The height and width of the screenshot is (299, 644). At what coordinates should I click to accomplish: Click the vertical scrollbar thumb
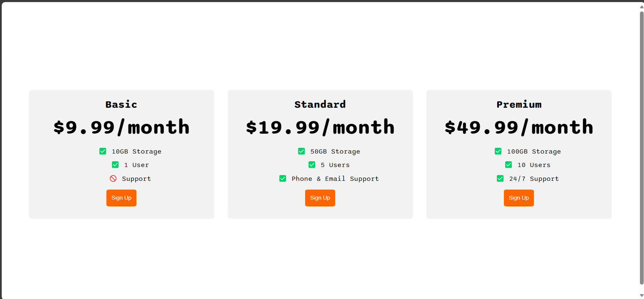642,148
